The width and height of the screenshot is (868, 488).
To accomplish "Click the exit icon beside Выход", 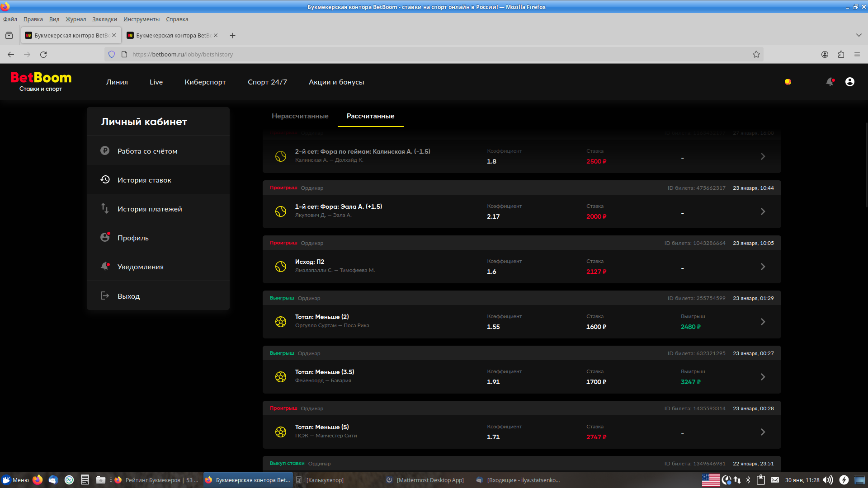I will [x=105, y=296].
